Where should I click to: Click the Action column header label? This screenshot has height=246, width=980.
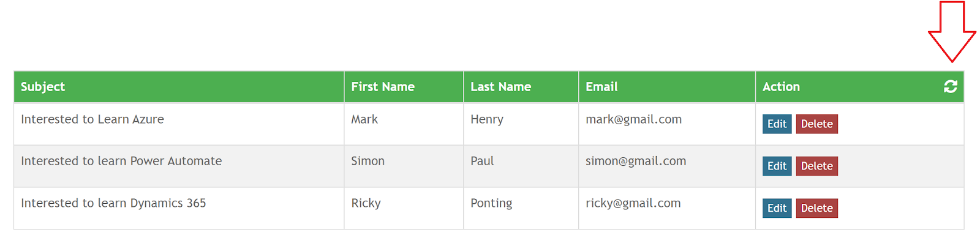(x=781, y=87)
